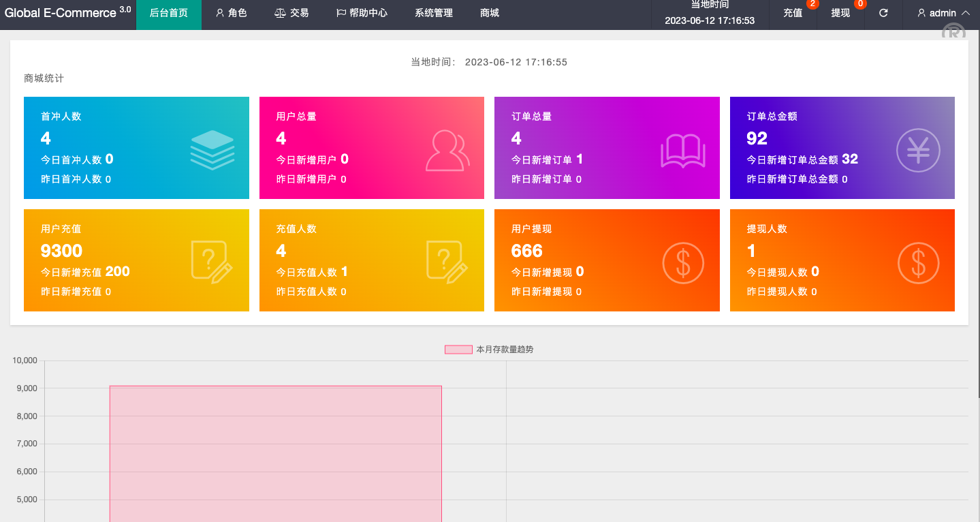Open the 帮助中心 menu item
Image resolution: width=980 pixels, height=522 pixels.
[x=362, y=13]
